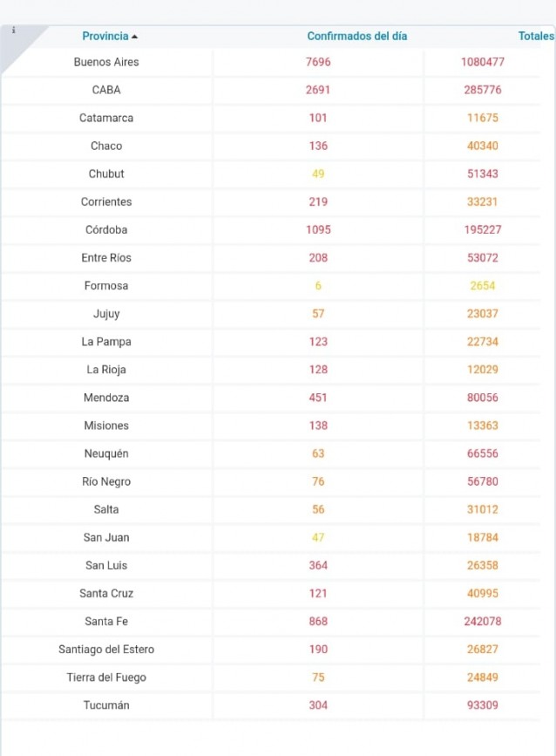Sort by Totales column header

[x=535, y=36]
